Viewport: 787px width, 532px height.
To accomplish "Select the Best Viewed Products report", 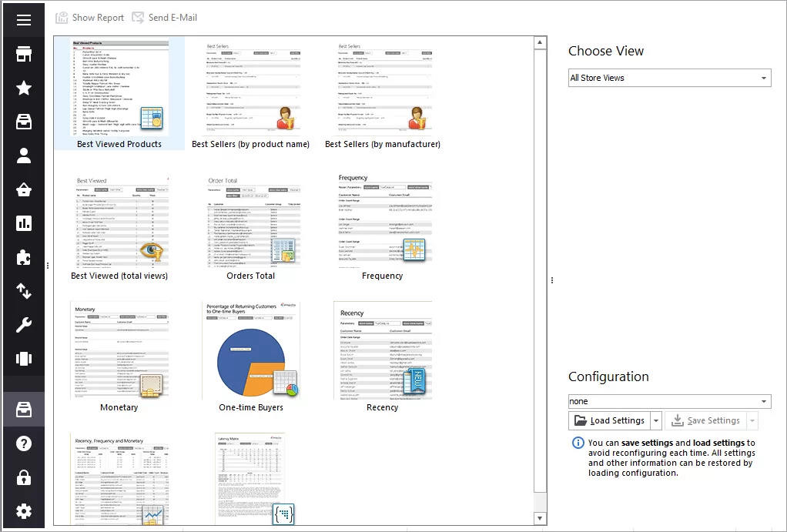I will pyautogui.click(x=119, y=94).
